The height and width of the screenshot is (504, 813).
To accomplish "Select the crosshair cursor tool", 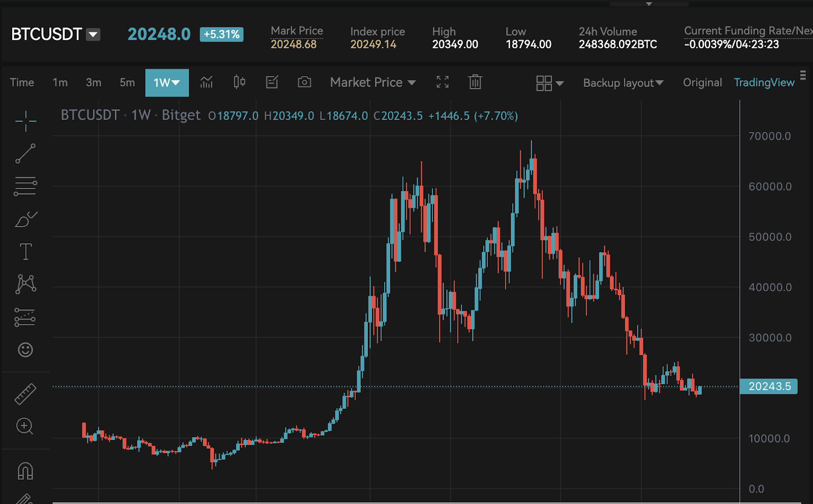I will pyautogui.click(x=25, y=122).
